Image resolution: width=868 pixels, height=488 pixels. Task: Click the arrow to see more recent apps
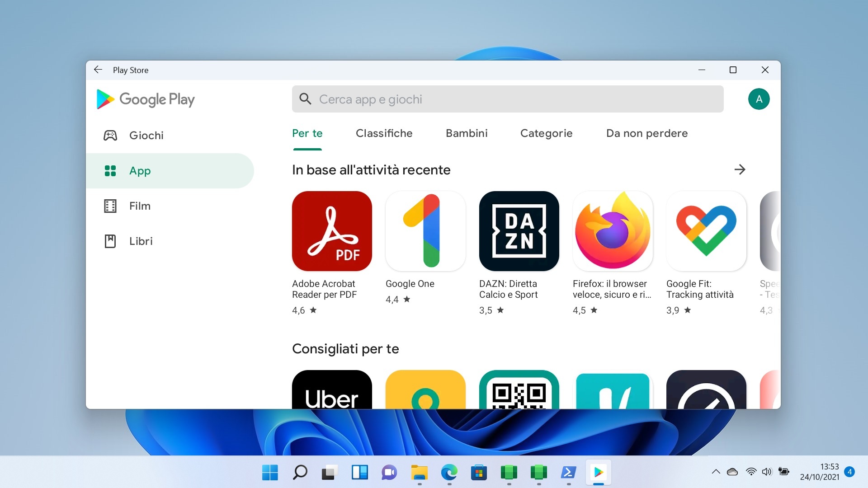point(739,169)
